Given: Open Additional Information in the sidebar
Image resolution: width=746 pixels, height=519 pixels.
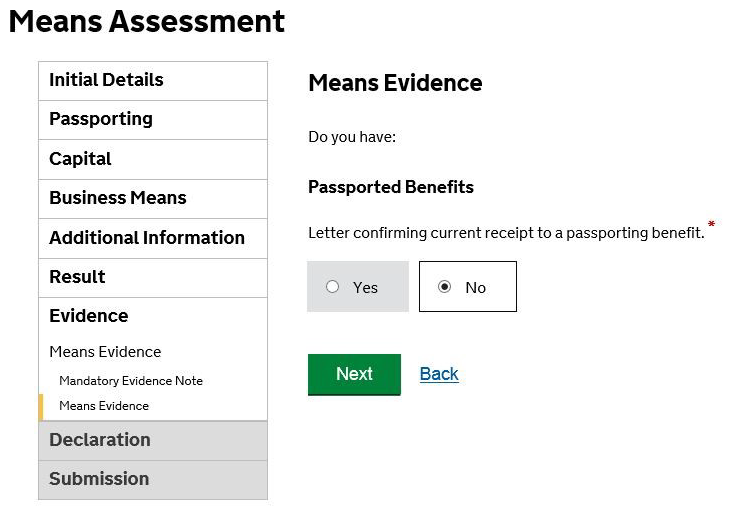Looking at the screenshot, I should point(147,238).
